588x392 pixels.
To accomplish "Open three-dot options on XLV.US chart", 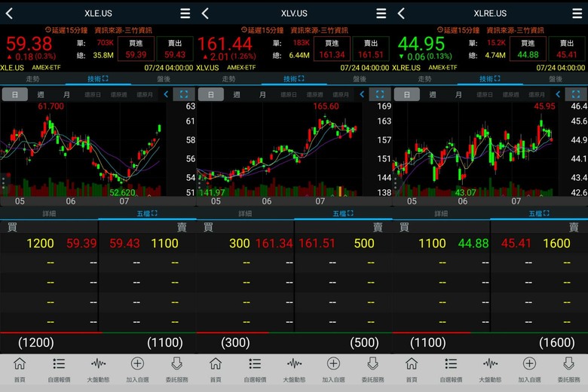I will click(200, 182).
